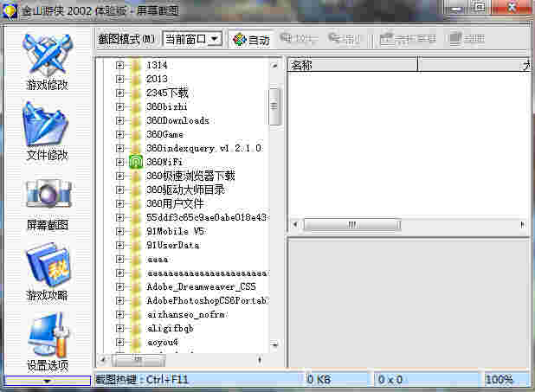Viewport: 535px width, 392px height.
Task: Open the 文件修改 file modification module
Action: (x=47, y=131)
